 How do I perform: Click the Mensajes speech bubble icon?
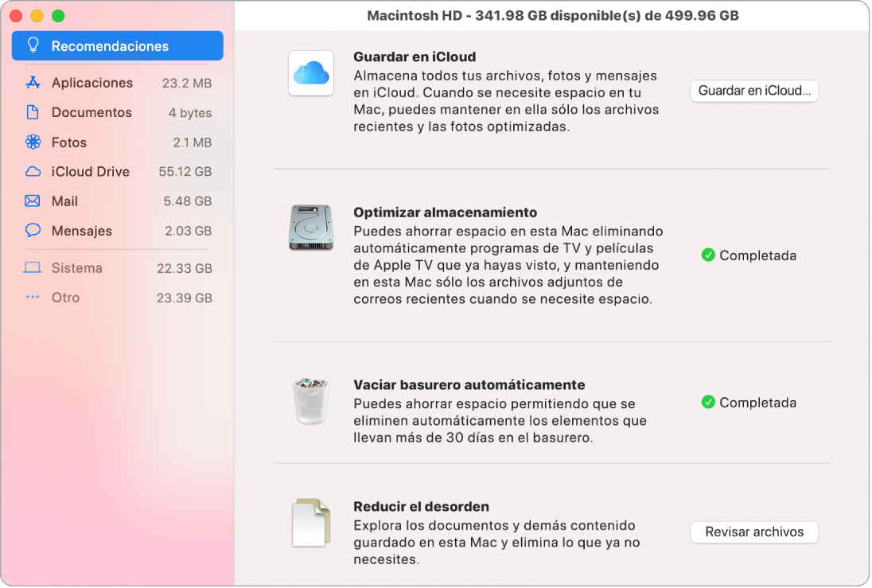pos(32,231)
